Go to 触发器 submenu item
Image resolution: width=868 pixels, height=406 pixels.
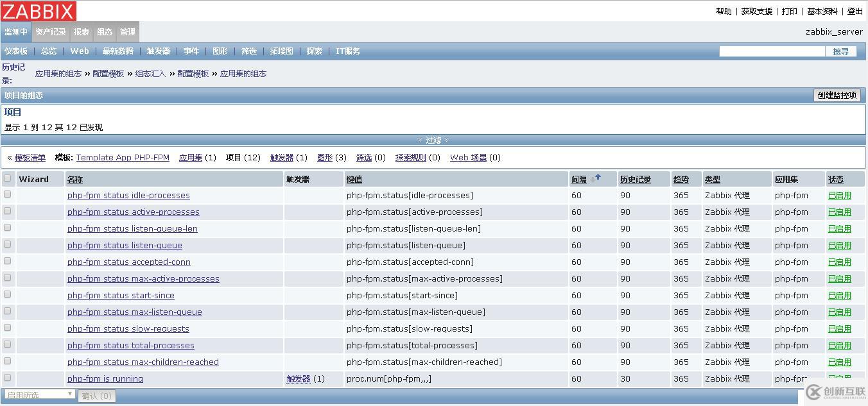point(159,51)
